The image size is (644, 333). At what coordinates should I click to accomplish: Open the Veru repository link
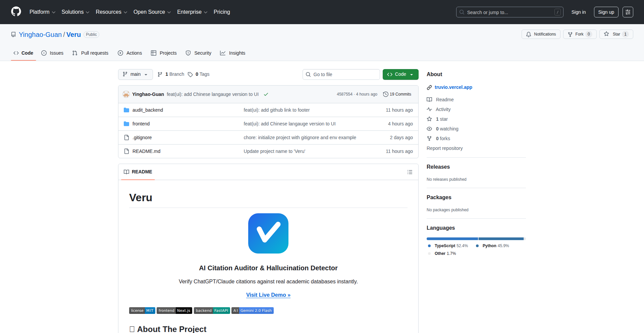[x=73, y=35]
